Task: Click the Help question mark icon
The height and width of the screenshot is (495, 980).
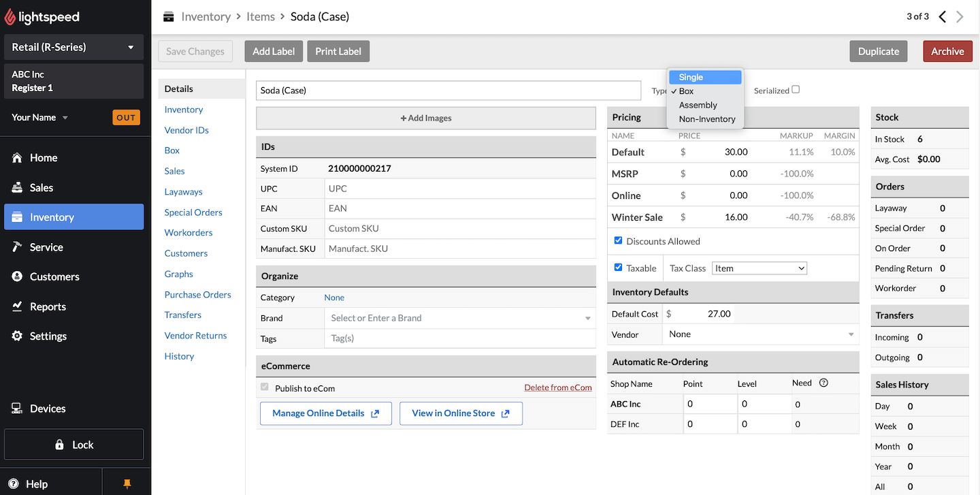Action: point(14,484)
